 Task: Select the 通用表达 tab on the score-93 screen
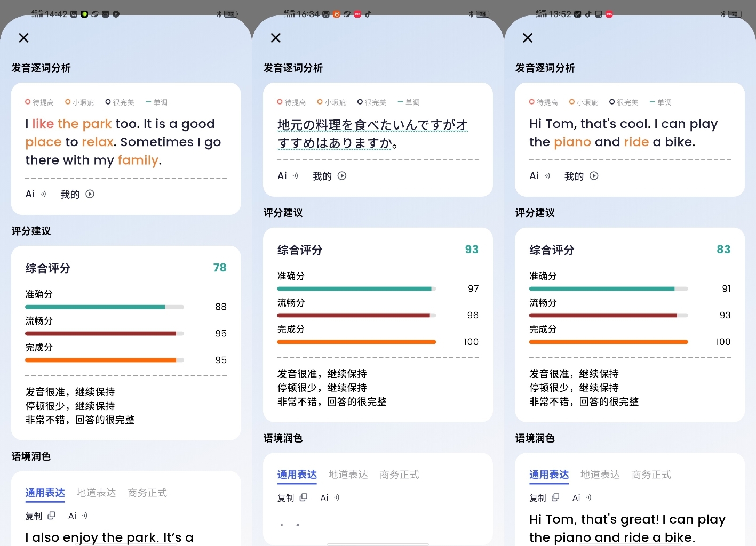tap(297, 475)
